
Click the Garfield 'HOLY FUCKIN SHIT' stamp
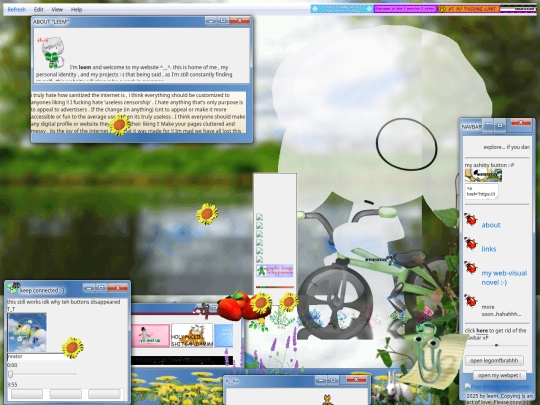tap(192, 335)
